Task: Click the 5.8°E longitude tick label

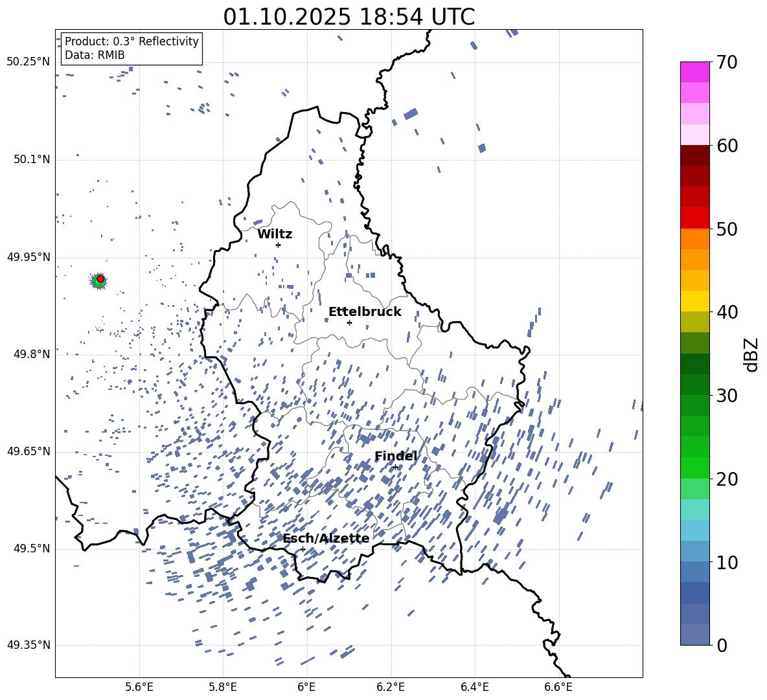Action: [223, 687]
